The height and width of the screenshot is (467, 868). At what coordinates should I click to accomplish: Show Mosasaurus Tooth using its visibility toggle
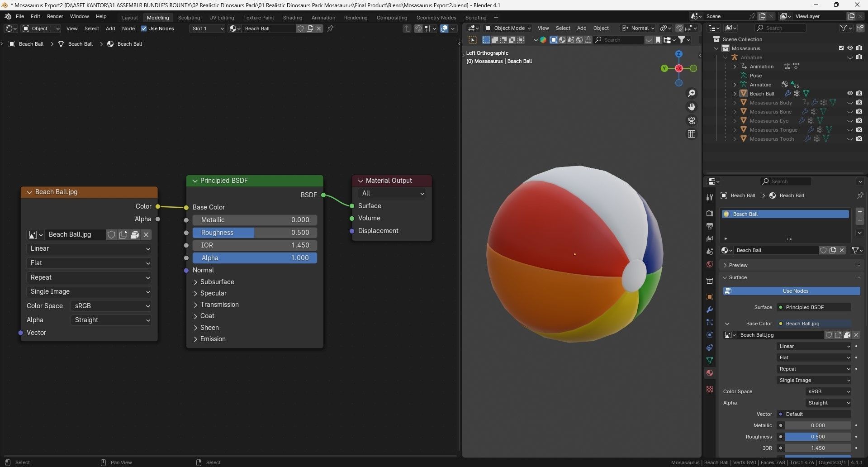tap(850, 139)
